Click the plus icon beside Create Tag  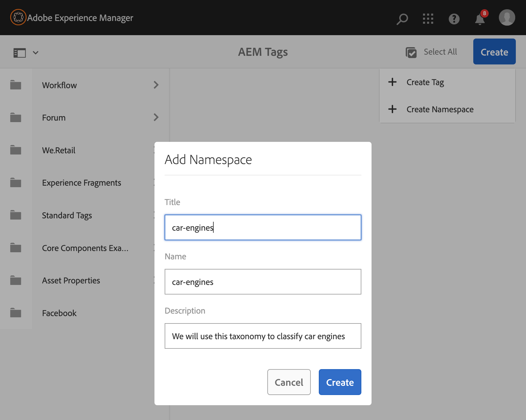click(392, 82)
